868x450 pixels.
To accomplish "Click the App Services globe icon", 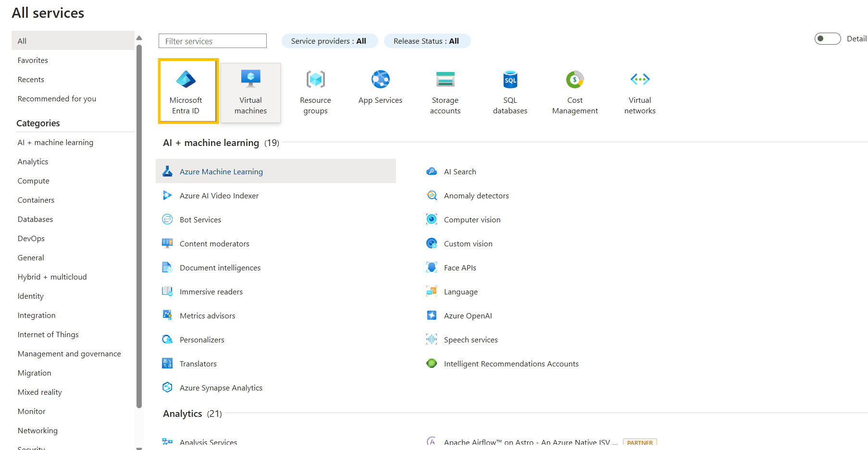I will point(381,79).
